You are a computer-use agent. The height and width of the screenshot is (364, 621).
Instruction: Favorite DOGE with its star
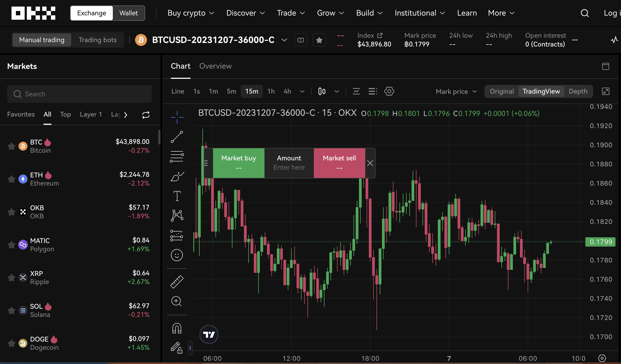click(12, 343)
